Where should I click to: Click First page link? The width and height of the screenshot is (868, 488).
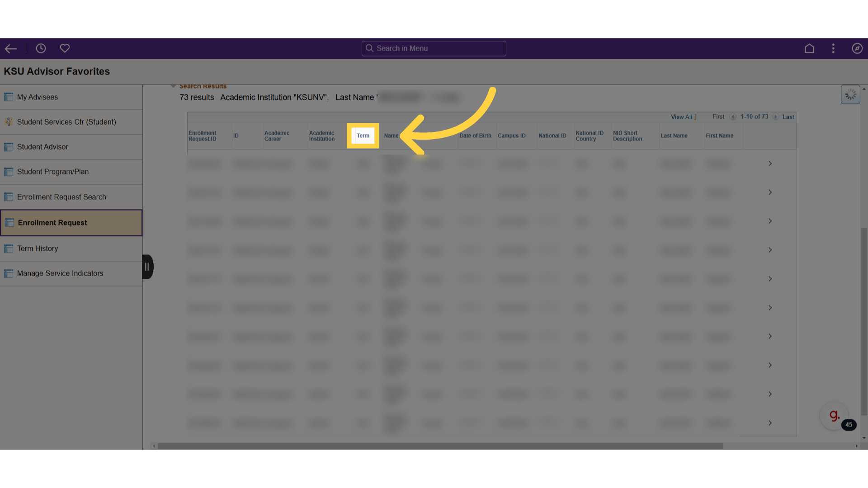pyautogui.click(x=718, y=117)
